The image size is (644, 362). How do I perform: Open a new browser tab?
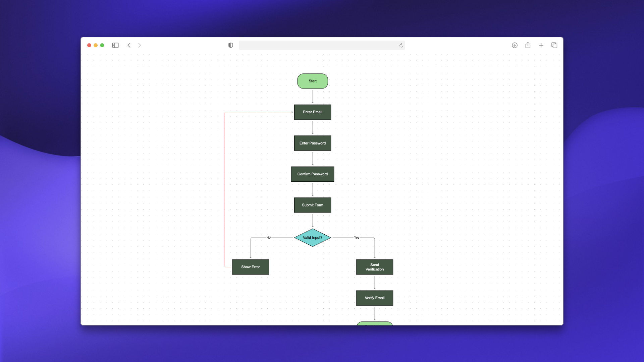541,45
